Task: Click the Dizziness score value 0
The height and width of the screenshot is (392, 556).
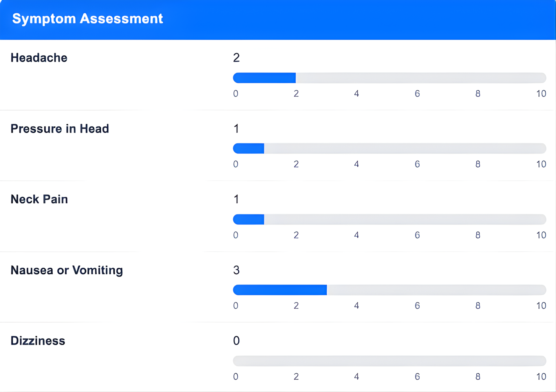Action: (x=236, y=341)
